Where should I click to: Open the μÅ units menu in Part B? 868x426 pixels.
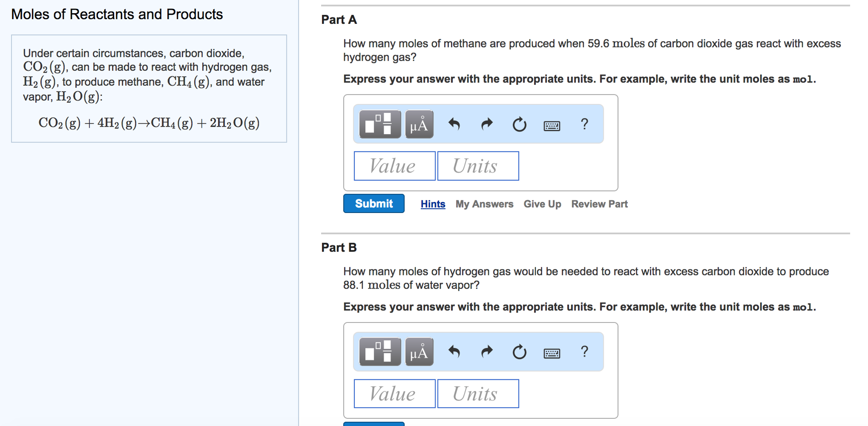pyautogui.click(x=418, y=352)
